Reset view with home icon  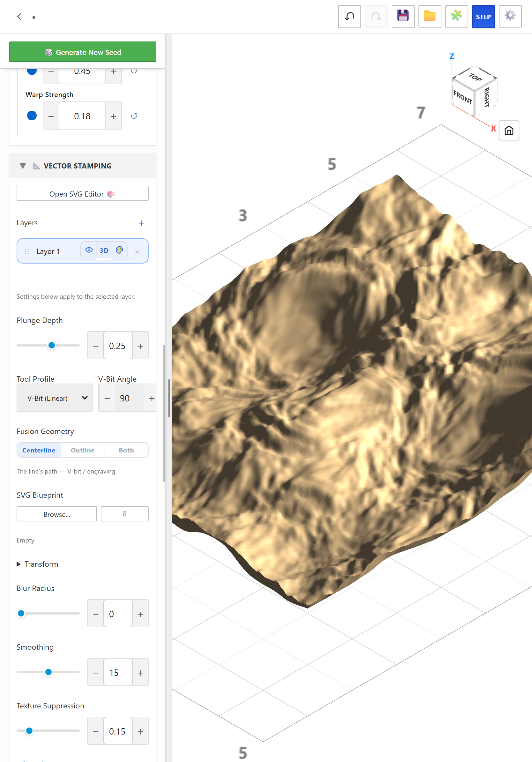click(509, 130)
